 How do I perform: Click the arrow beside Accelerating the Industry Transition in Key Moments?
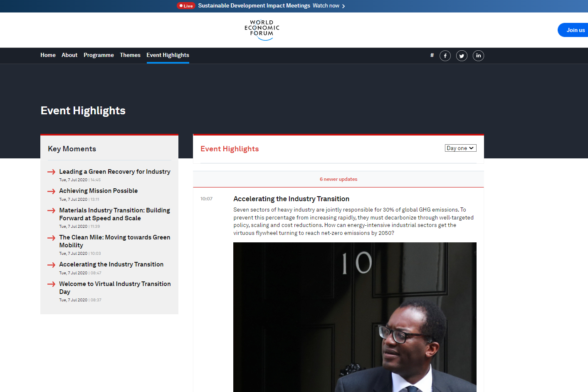tap(51, 265)
